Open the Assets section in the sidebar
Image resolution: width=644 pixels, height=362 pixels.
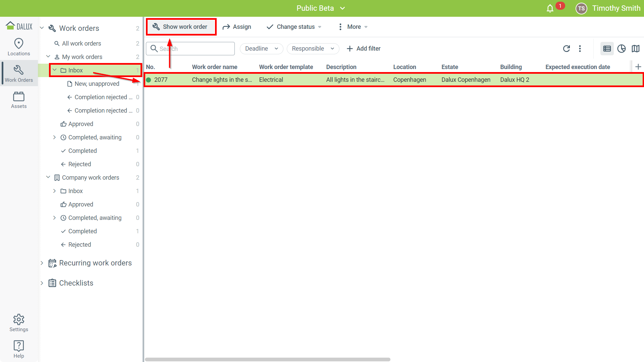coord(19,100)
